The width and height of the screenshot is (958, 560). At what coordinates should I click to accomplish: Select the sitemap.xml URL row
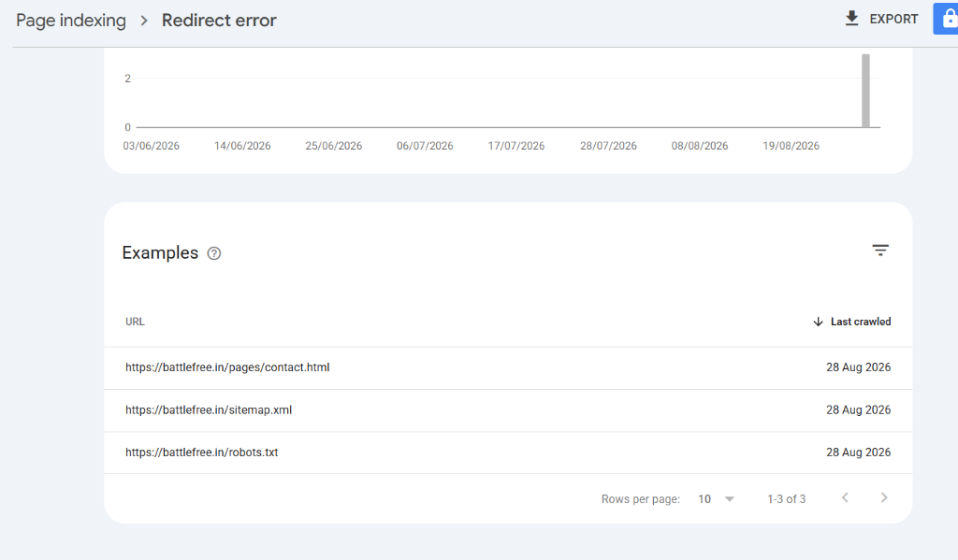(x=508, y=410)
